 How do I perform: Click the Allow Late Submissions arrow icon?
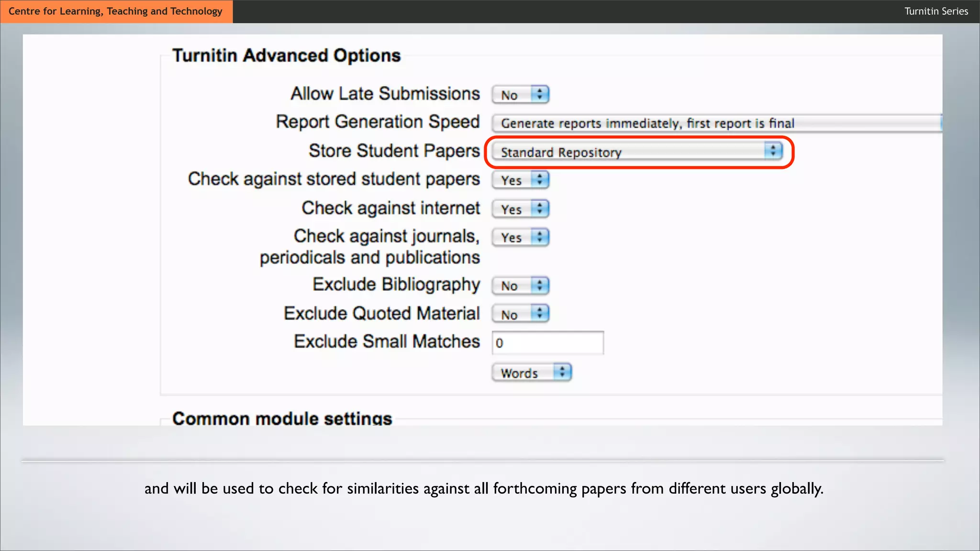tap(540, 94)
